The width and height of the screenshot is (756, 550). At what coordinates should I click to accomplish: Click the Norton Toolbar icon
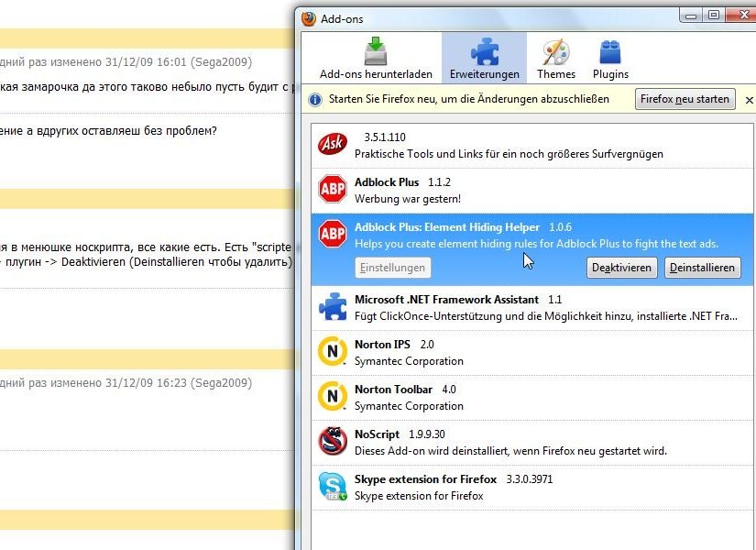click(333, 396)
